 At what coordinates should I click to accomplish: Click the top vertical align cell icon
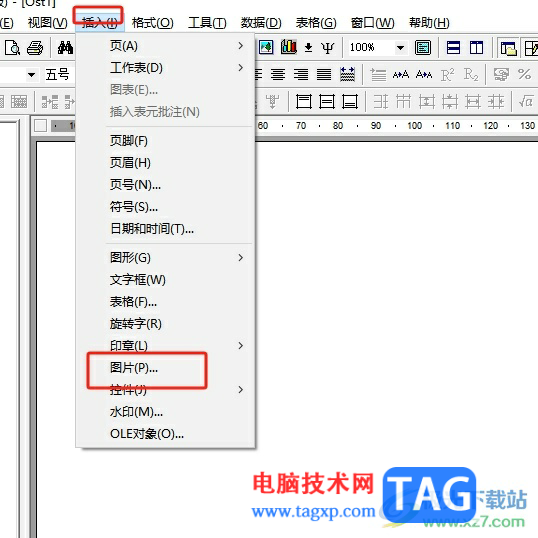click(304, 102)
